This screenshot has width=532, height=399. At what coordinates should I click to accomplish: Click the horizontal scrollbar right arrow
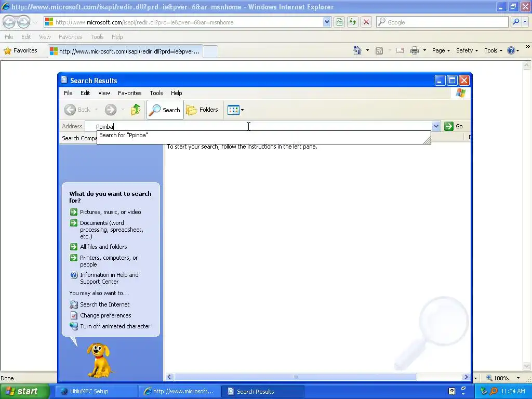(x=466, y=377)
